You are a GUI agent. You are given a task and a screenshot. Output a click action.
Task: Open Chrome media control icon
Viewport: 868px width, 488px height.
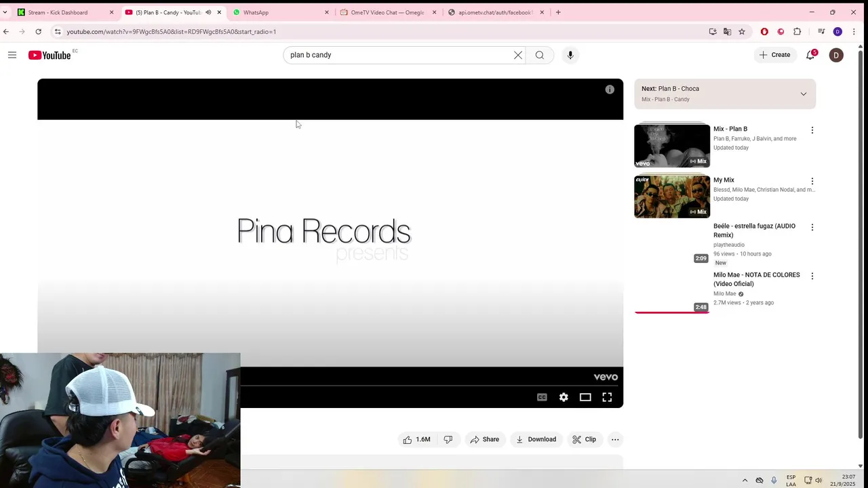(x=821, y=32)
